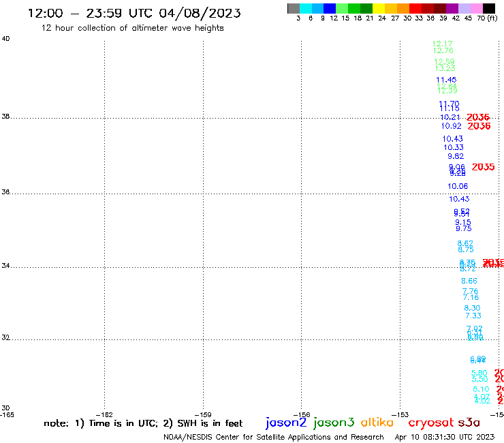Select the cyan swatch in the wave-height scale
The image size is (504, 443).
click(x=306, y=8)
